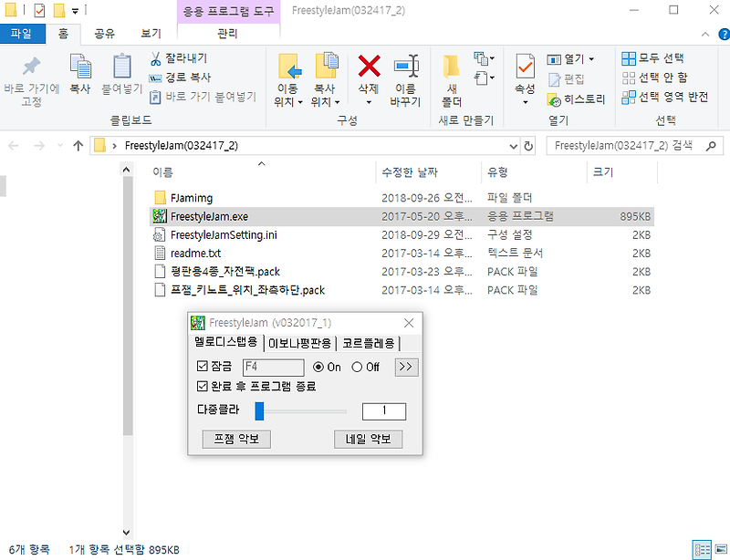Screen dimensions: 730x560
Task: Go back with the left navigation arrow
Action: (x=14, y=146)
